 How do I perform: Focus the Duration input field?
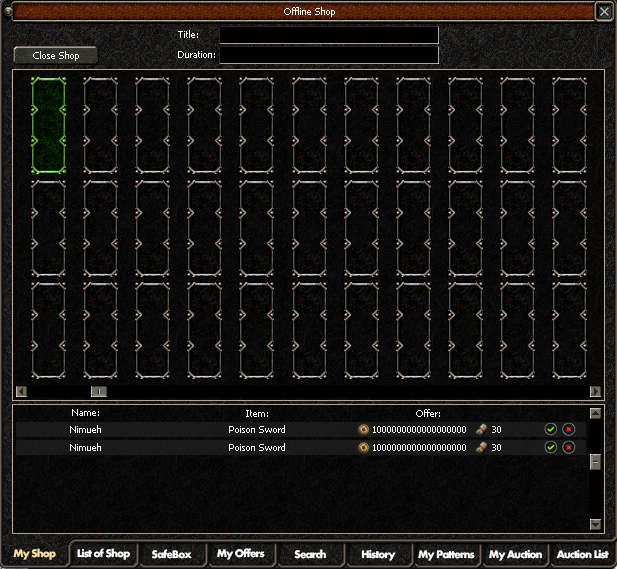(329, 55)
